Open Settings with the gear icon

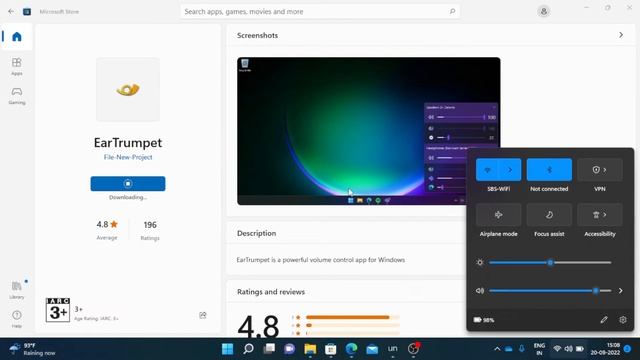point(622,320)
